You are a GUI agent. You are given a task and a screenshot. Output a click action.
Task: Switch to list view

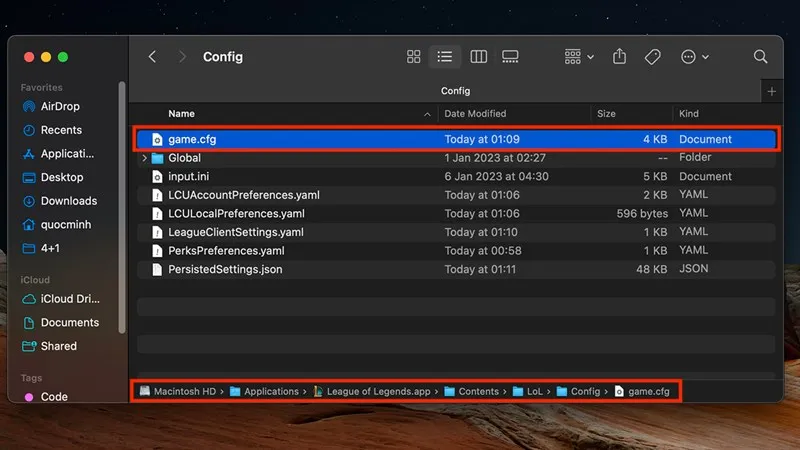446,57
